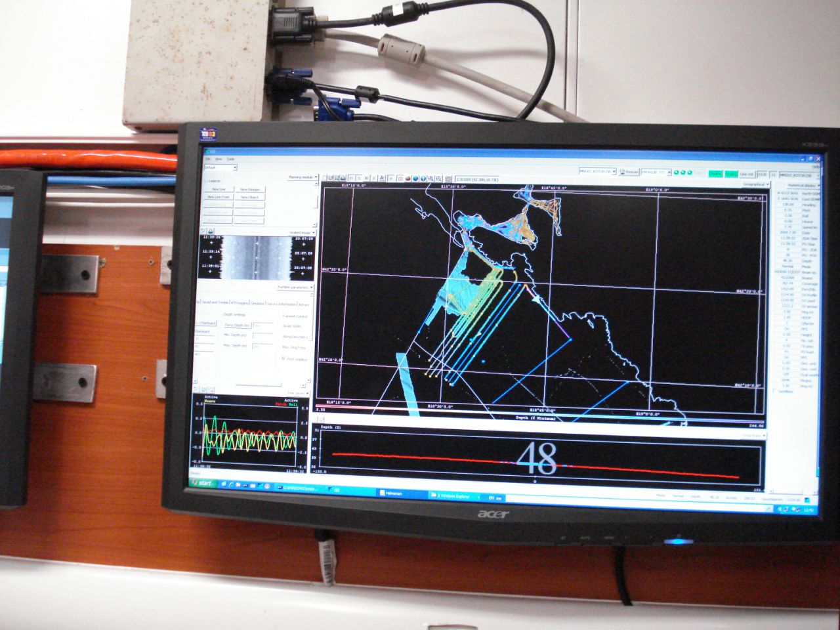This screenshot has height=630, width=840.
Task: Click the Line cnt. button
Action: (x=747, y=174)
